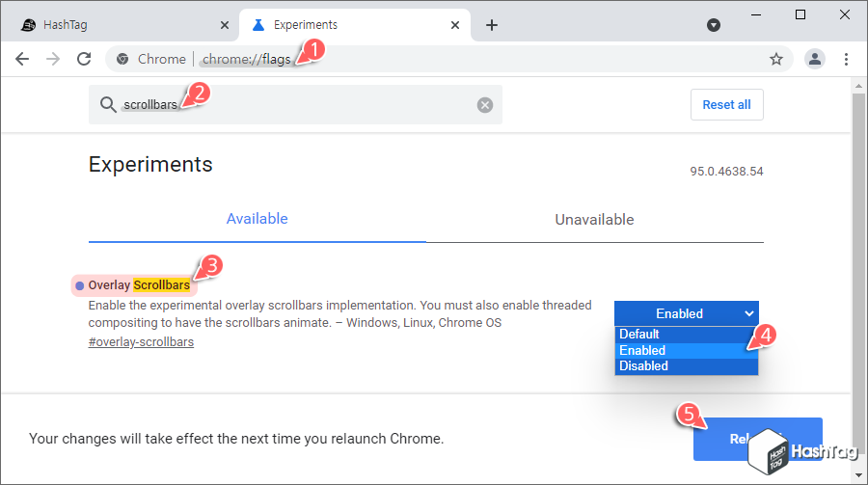
Task: Clear the scrollbars search text
Action: point(485,105)
